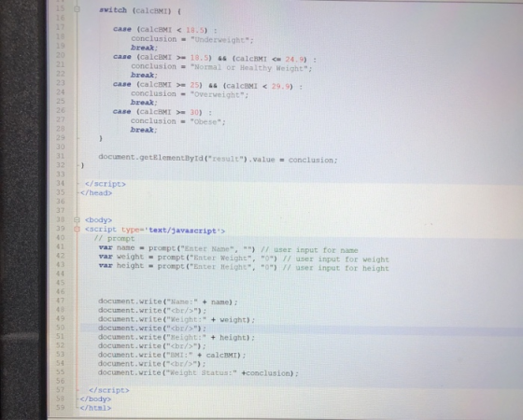523x420 pixels.
Task: Click the document.getElementById("result") line
Action: click(218, 159)
